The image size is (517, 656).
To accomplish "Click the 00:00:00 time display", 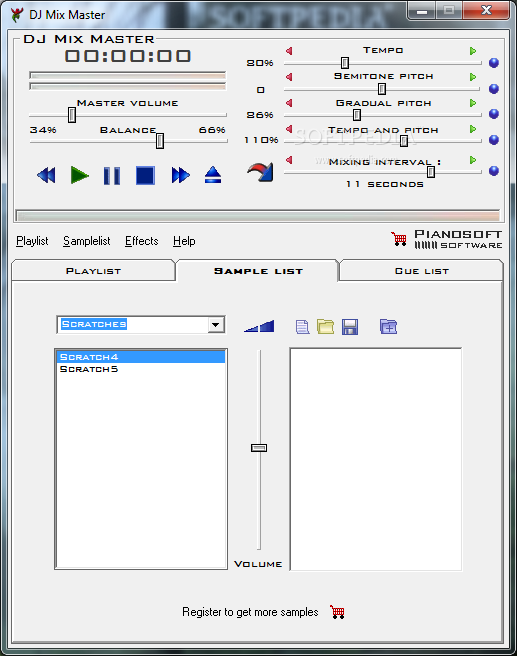I will click(x=128, y=56).
